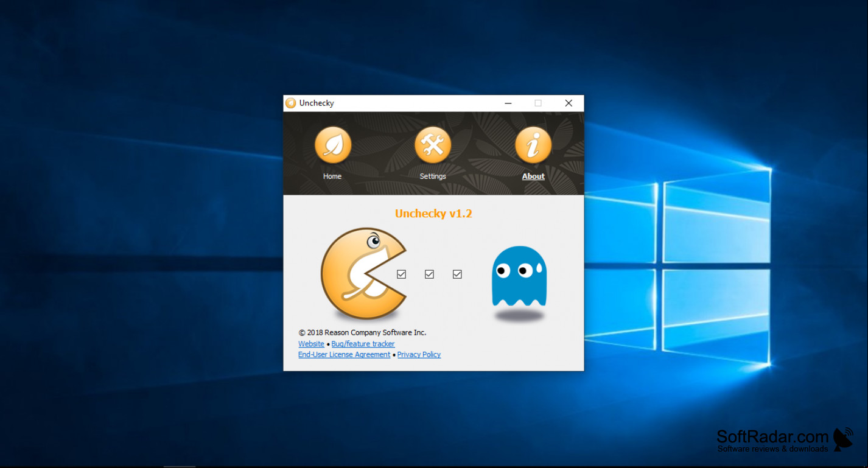The height and width of the screenshot is (468, 868).
Task: Click the checkbox nearest the mascot's mouth
Action: (401, 274)
